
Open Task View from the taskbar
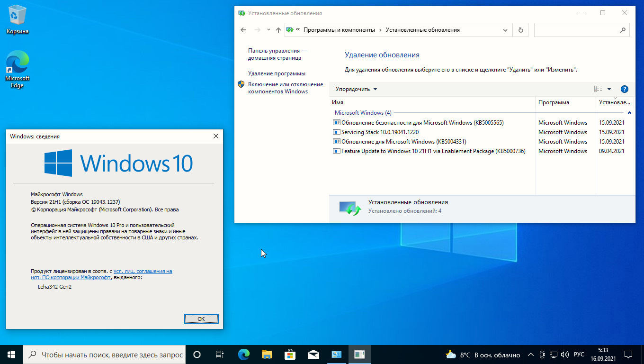(x=220, y=355)
